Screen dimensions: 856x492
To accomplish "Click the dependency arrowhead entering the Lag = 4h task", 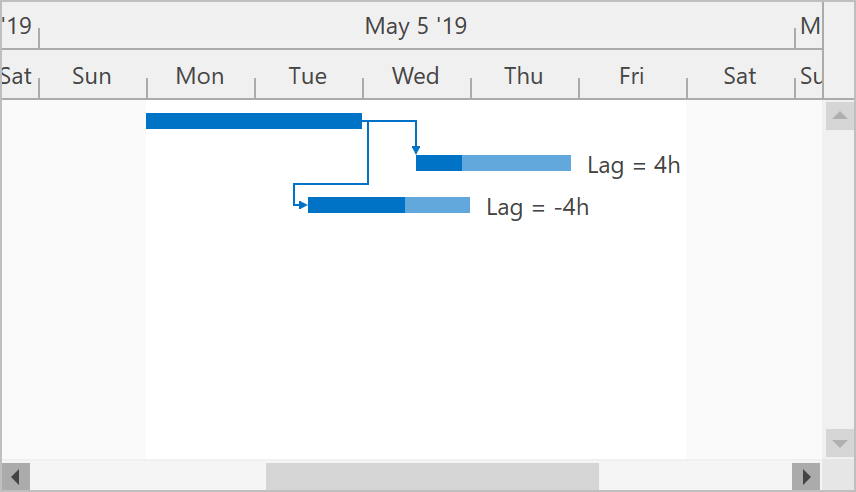I will tap(416, 150).
